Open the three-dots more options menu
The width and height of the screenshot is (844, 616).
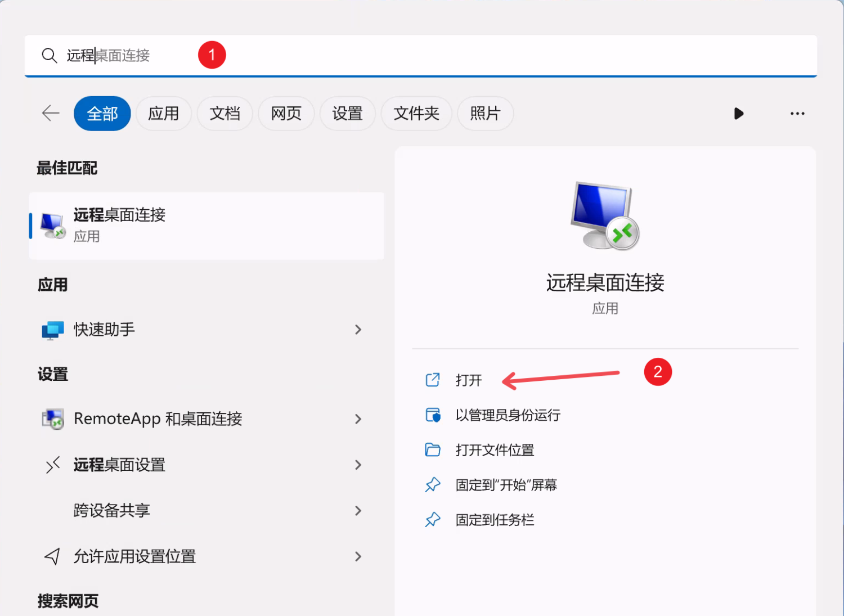coord(797,114)
